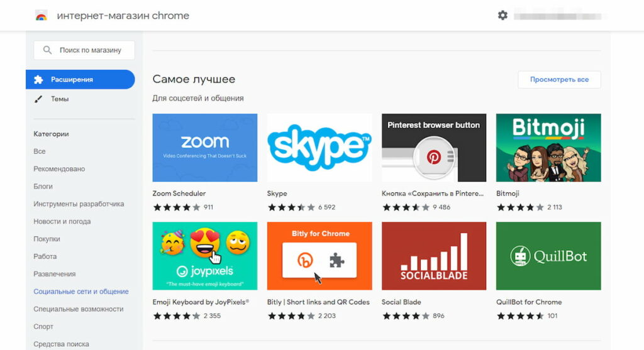The width and height of the screenshot is (644, 350).
Task: Open the JoyPixels emoji keyboard thumbnail
Action: pyautogui.click(x=204, y=256)
